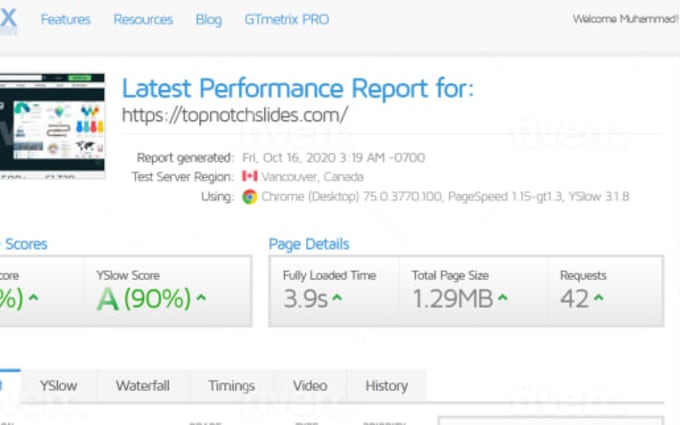Click the Report generated: label
Image resolution: width=680 pixels, height=425 pixels.
[185, 157]
